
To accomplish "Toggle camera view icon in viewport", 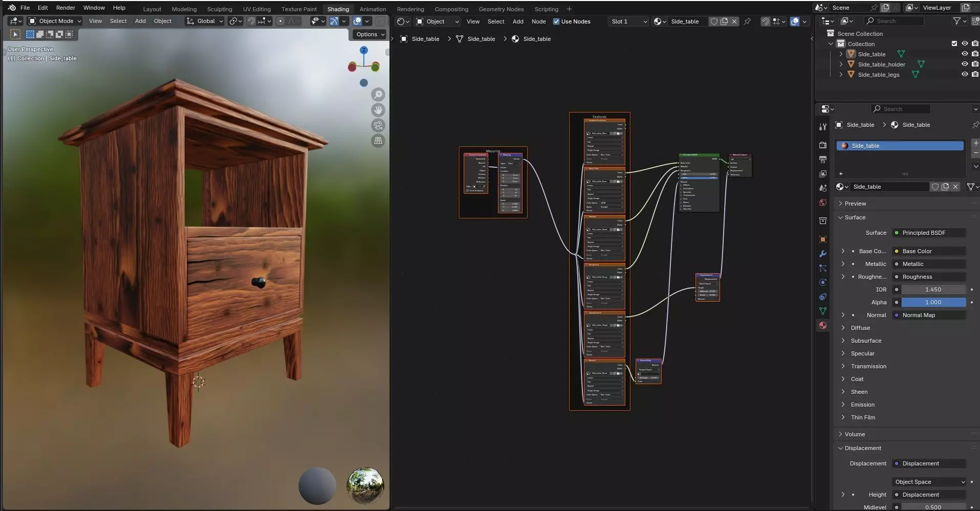I will tap(378, 125).
